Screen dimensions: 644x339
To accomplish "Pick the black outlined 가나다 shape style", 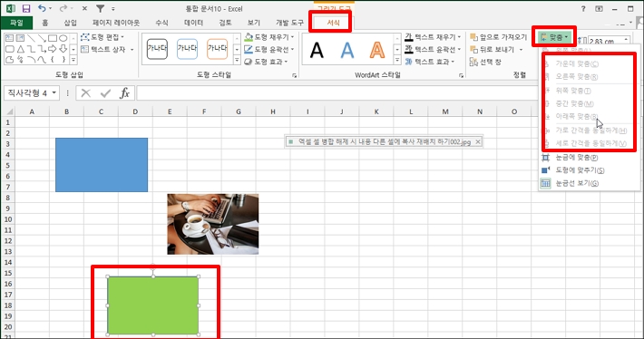I will click(157, 49).
